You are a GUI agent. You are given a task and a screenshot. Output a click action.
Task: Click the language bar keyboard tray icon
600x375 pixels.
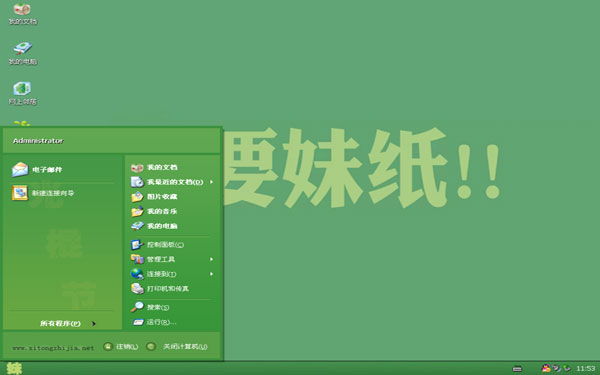point(517,369)
